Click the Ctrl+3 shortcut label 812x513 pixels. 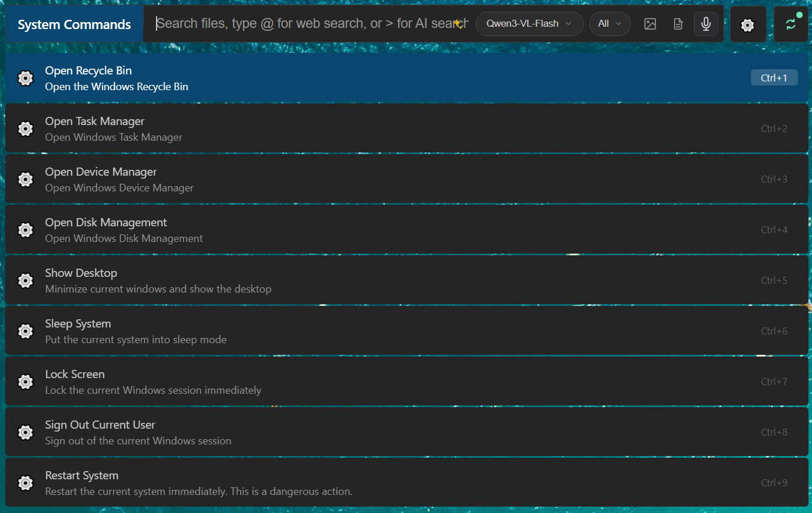(x=774, y=179)
